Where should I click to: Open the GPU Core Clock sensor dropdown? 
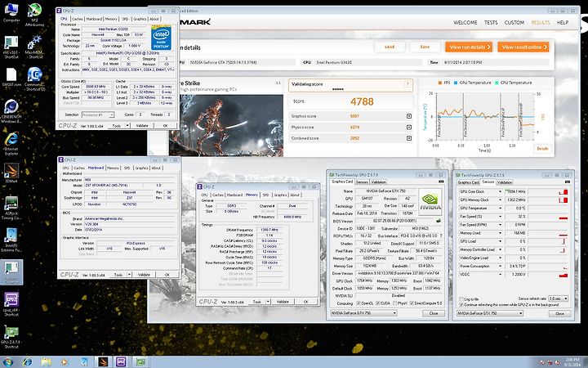pyautogui.click(x=500, y=191)
